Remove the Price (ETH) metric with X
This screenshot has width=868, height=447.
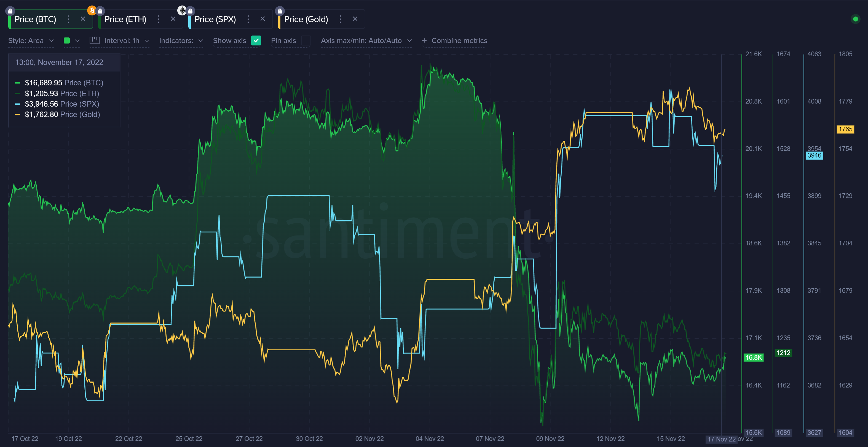173,19
